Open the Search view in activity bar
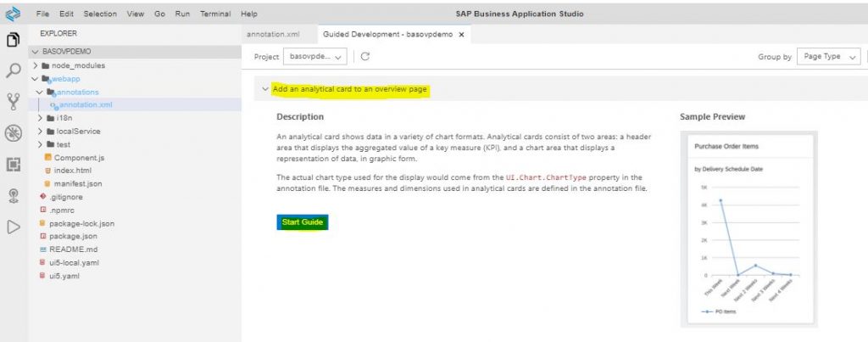 point(14,70)
